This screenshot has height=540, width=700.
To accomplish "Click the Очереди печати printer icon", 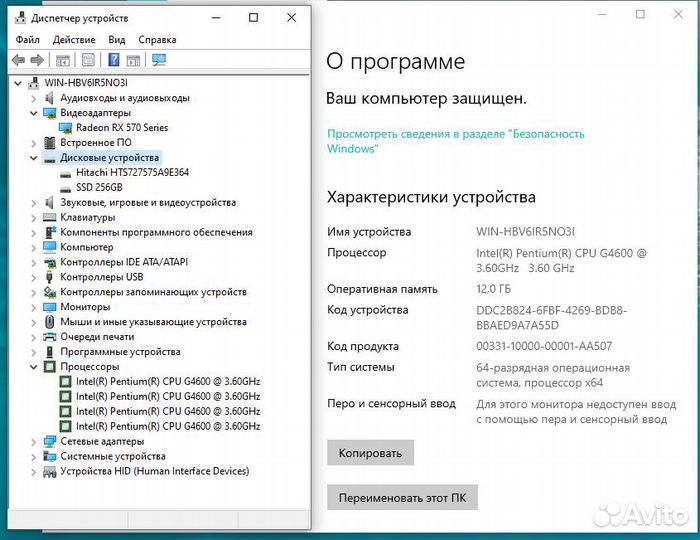I will 50,336.
